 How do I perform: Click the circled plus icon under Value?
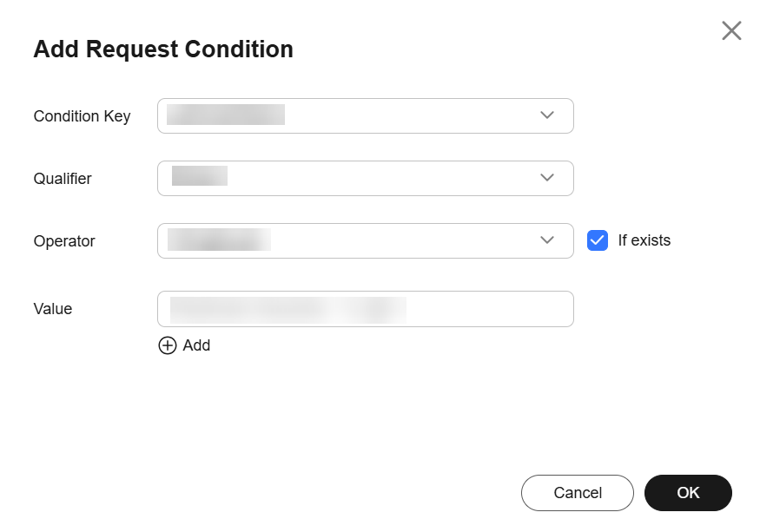coord(168,345)
